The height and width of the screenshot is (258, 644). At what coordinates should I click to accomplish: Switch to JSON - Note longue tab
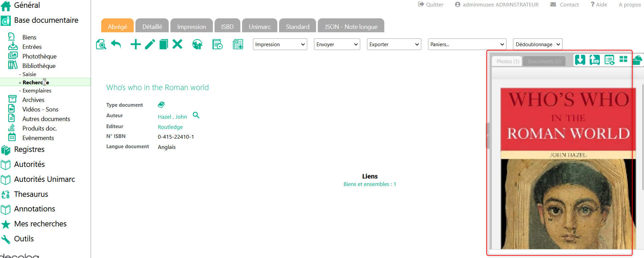pyautogui.click(x=351, y=25)
